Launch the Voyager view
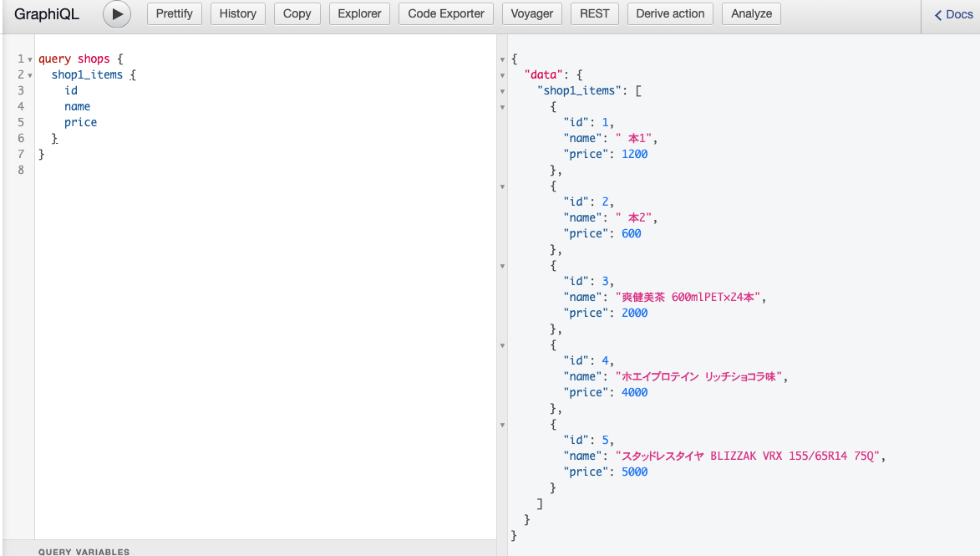The width and height of the screenshot is (980, 556). click(532, 14)
